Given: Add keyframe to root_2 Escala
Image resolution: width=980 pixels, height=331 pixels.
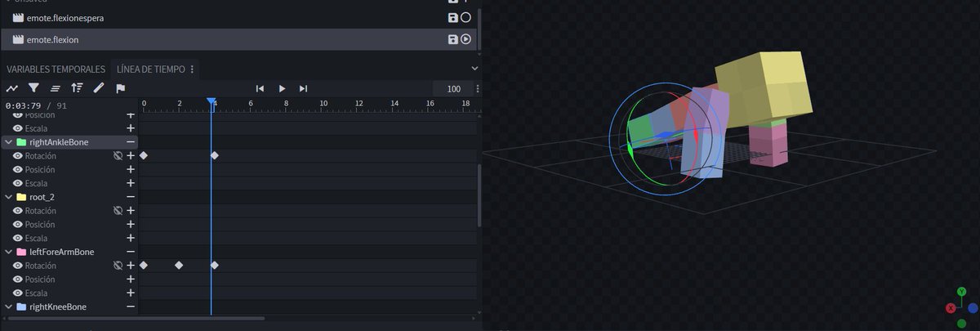Looking at the screenshot, I should pos(131,238).
